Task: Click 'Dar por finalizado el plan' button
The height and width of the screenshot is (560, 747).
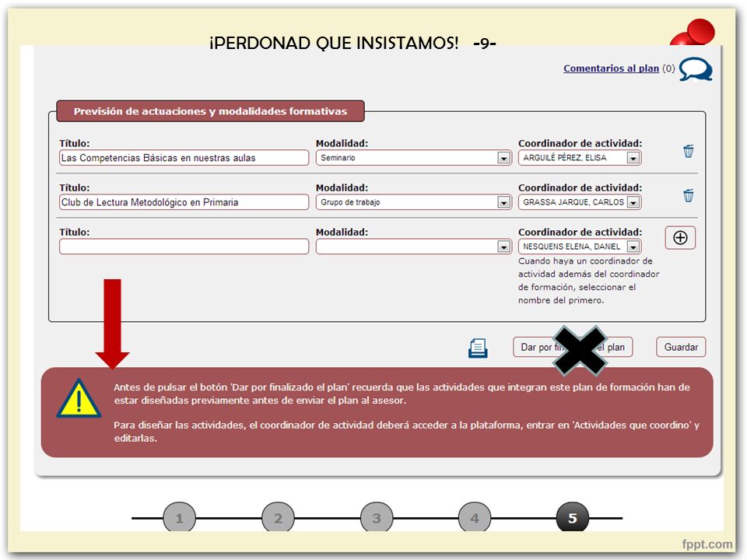Action: [573, 347]
